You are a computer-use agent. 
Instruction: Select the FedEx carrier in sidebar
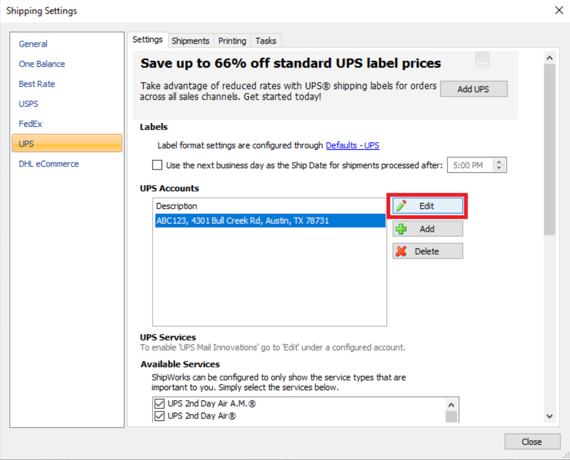31,124
